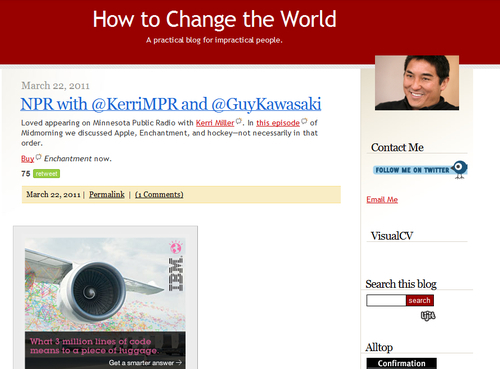The height and width of the screenshot is (369, 500).
Task: Click 'Get a smarter answer' in the IBM ad
Action: pyautogui.click(x=145, y=363)
